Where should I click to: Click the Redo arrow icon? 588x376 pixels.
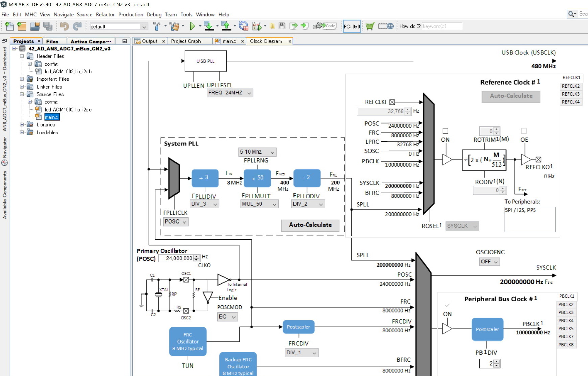77,26
